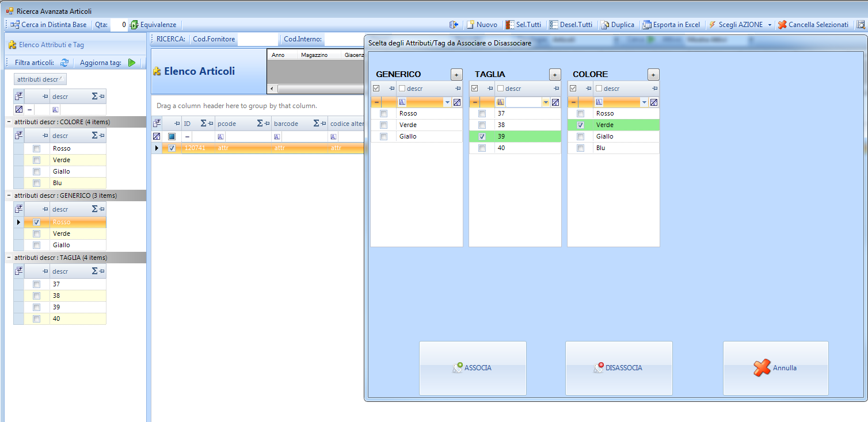Screen dimensions: 868x422
Task: Open filter dropdown arrow in TAGLIA dialog grid
Action: (546, 102)
